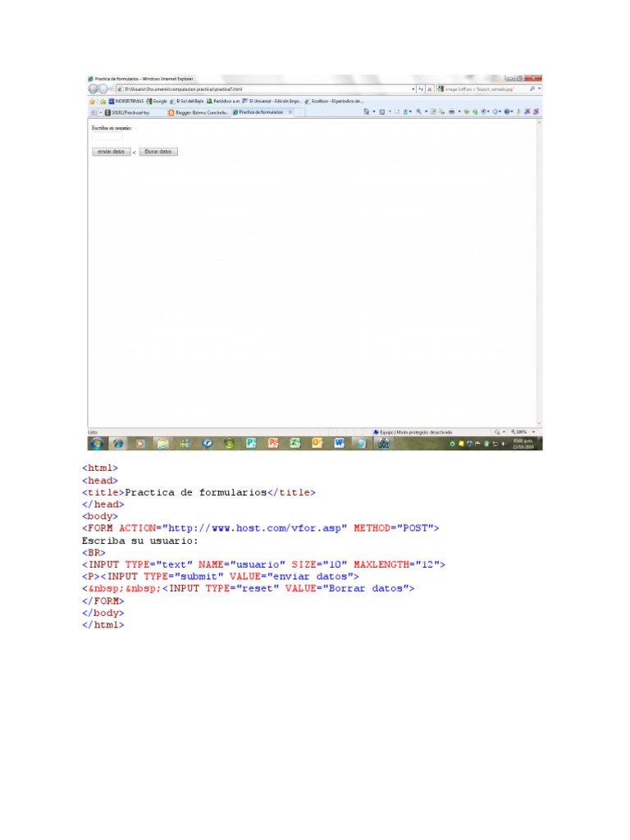Close the Practica de formularios tab
630x840 pixels.
click(x=290, y=112)
